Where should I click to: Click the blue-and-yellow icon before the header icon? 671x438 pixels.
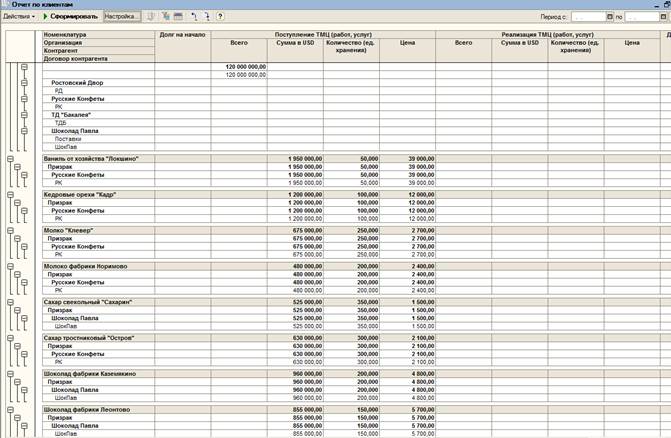point(166,17)
